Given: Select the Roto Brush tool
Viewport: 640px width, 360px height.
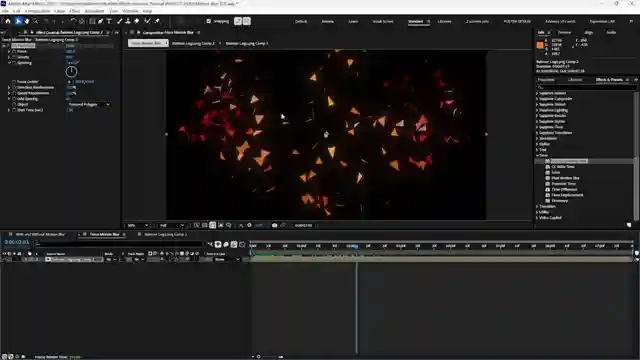Looking at the screenshot, I should 147,21.
